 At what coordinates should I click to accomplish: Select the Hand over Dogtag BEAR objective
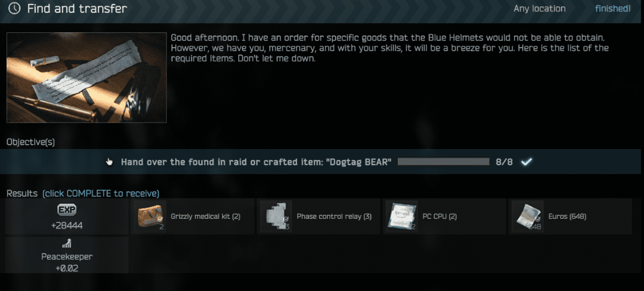(x=322, y=162)
